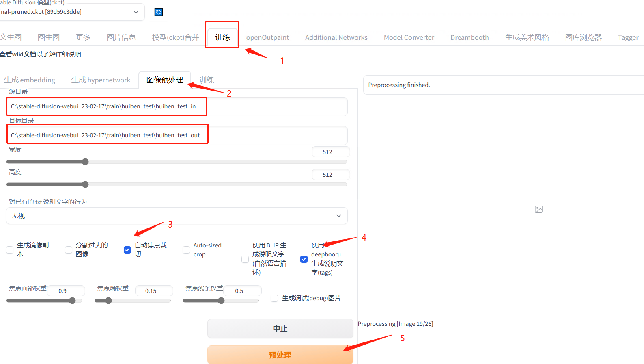Click the refresh checkpoint list icon
Viewport: 644px width, 364px height.
(x=159, y=12)
